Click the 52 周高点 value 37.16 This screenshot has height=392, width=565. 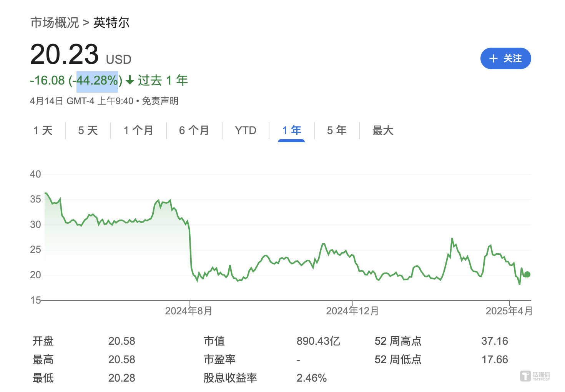point(495,341)
